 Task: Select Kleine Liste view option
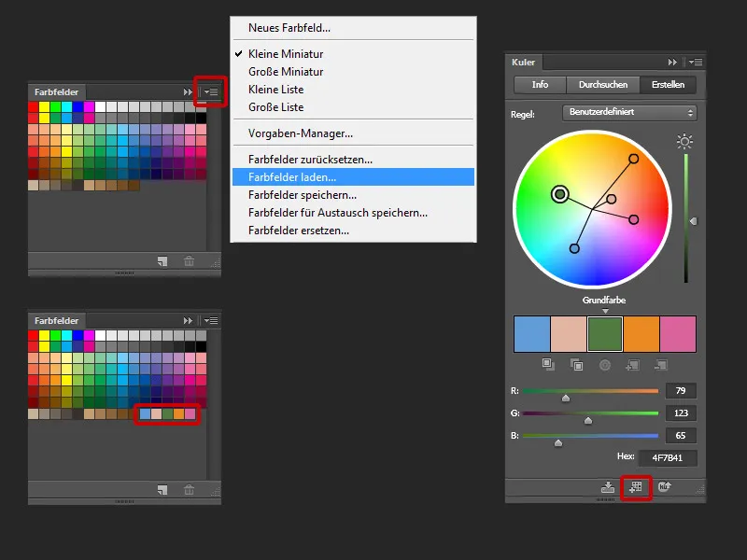[275, 90]
